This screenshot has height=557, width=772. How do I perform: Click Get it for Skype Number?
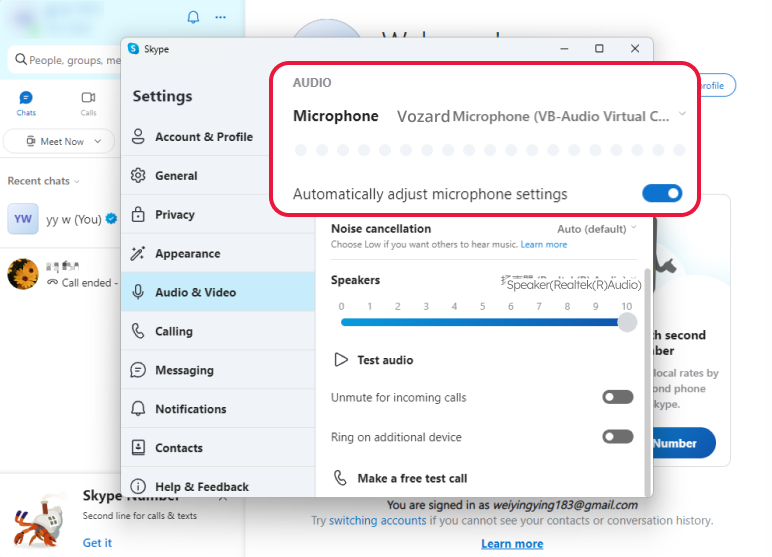(x=97, y=543)
